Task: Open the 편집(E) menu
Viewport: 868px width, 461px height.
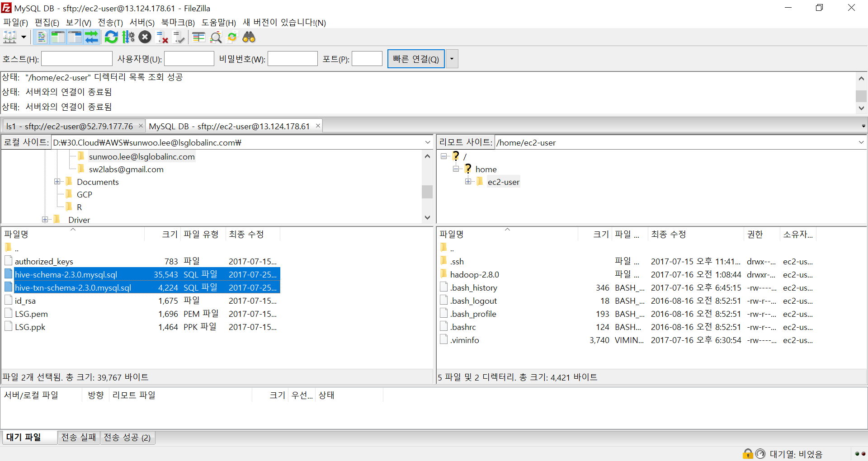Action: point(47,23)
